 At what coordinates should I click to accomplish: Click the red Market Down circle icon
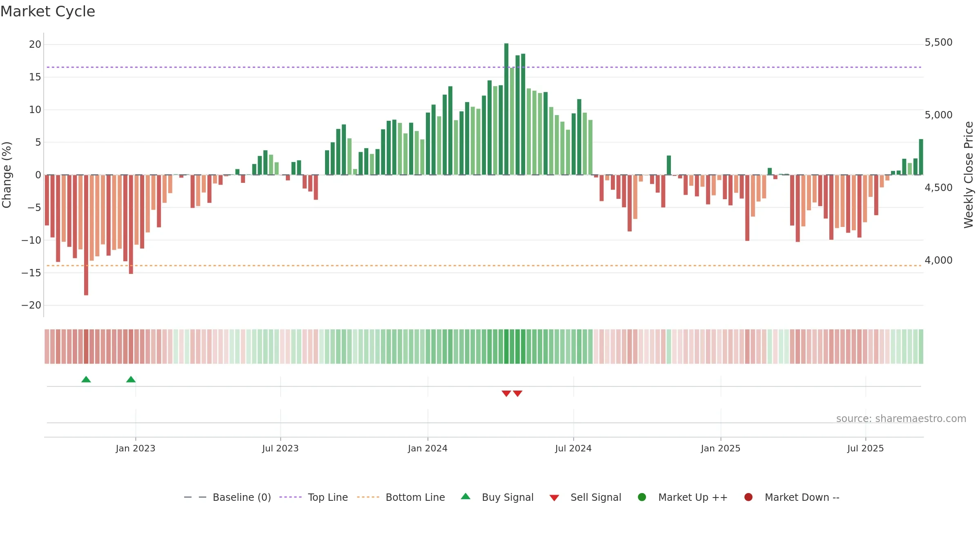[x=748, y=497]
